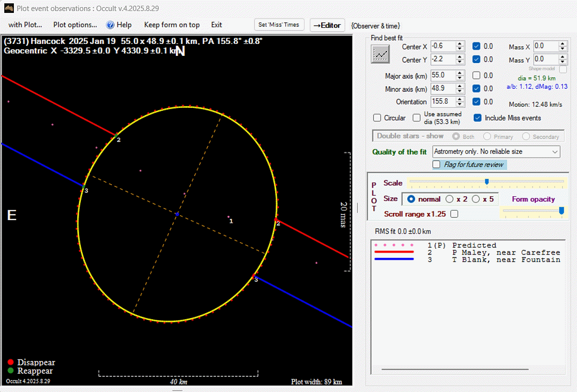The image size is (577, 392).
Task: Click the Set 'Miss' Times button
Action: [x=279, y=25]
